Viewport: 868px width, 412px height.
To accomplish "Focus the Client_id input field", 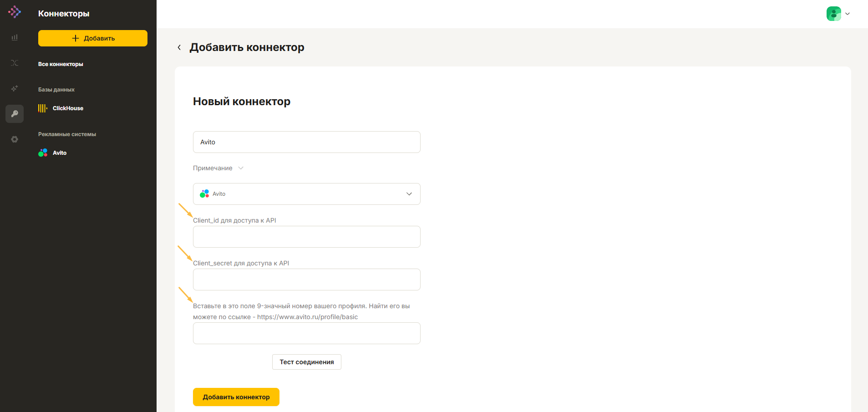I will [x=307, y=237].
